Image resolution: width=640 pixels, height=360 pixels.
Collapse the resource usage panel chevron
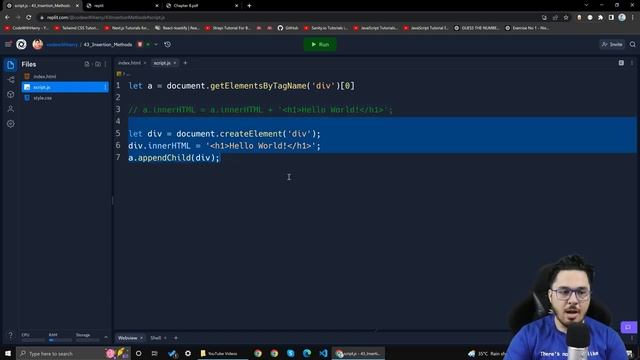click(106, 337)
